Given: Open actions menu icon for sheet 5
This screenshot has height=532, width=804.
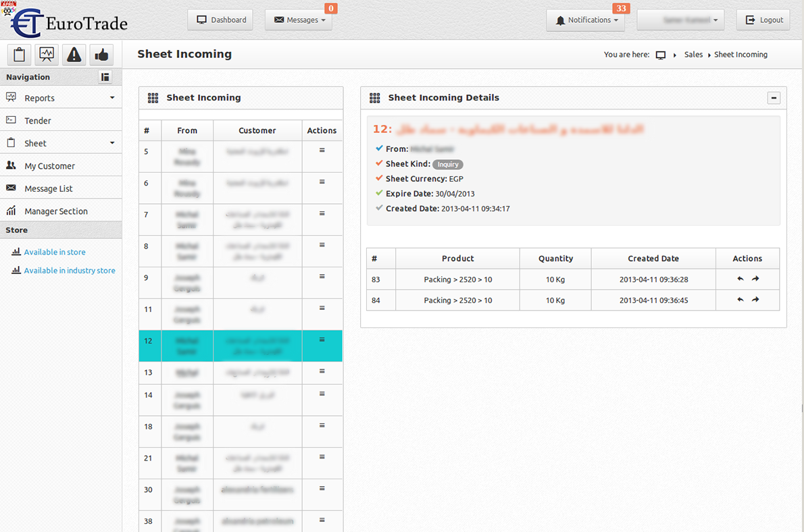Looking at the screenshot, I should click(x=322, y=151).
